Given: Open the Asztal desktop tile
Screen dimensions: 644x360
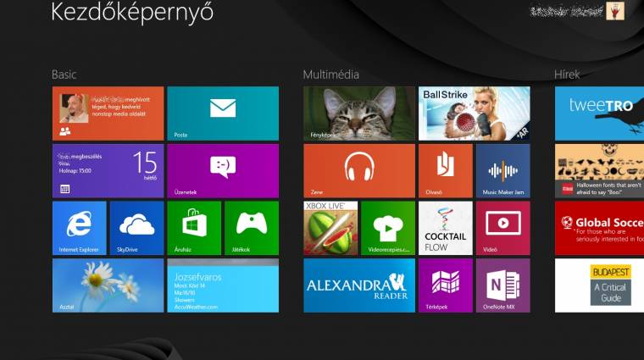Looking at the screenshot, I should tap(108, 285).
